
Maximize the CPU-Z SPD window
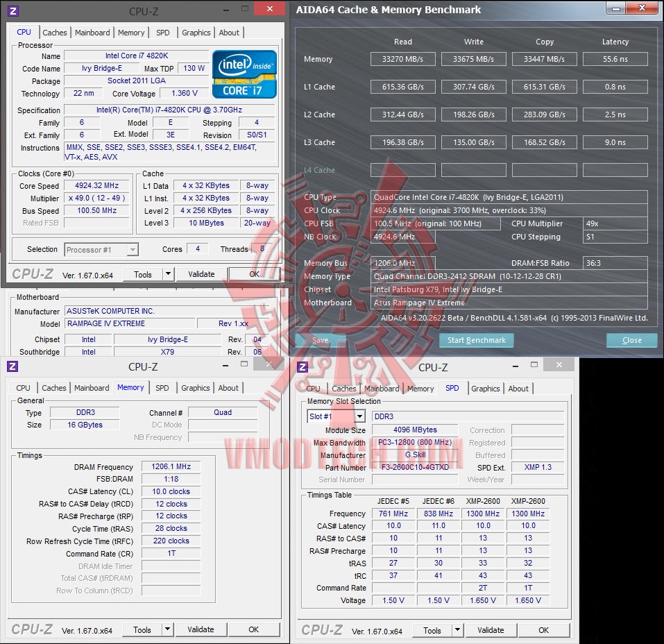pyautogui.click(x=534, y=365)
